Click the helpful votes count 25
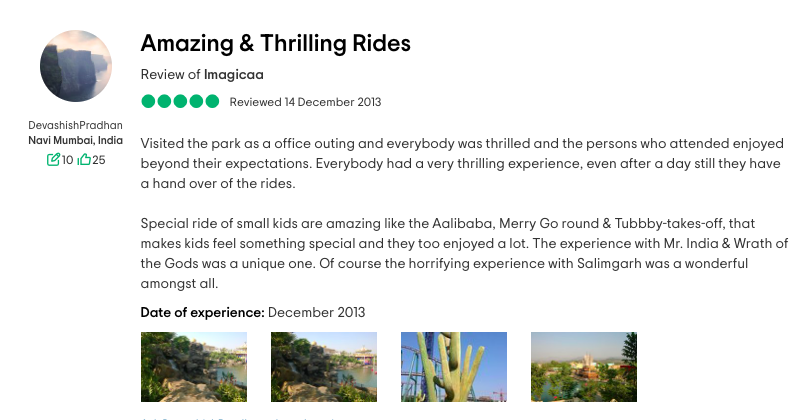Image resolution: width=800 pixels, height=420 pixels. 99,160
